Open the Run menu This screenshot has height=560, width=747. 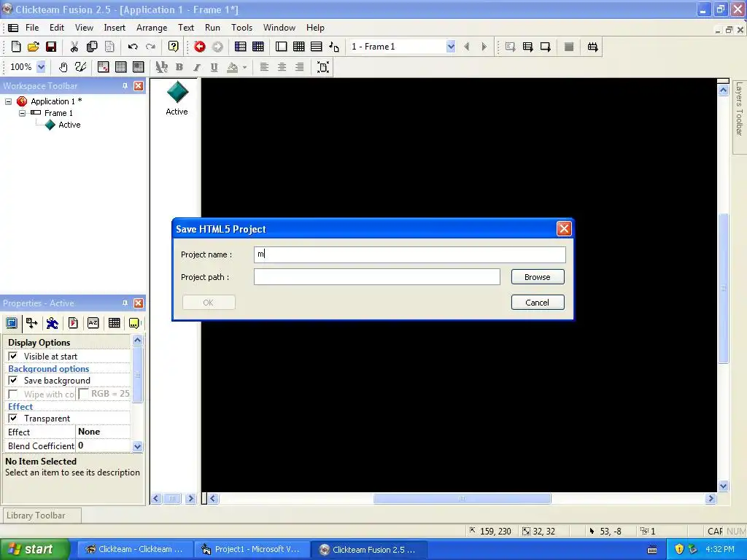[x=212, y=28]
